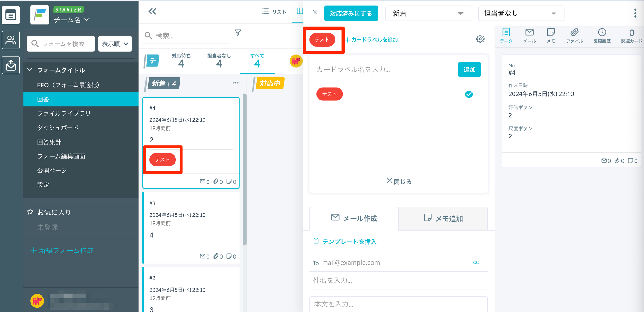Viewport: 644px width, 312px height.
Task: Click the 本文 body field
Action: [x=398, y=304]
